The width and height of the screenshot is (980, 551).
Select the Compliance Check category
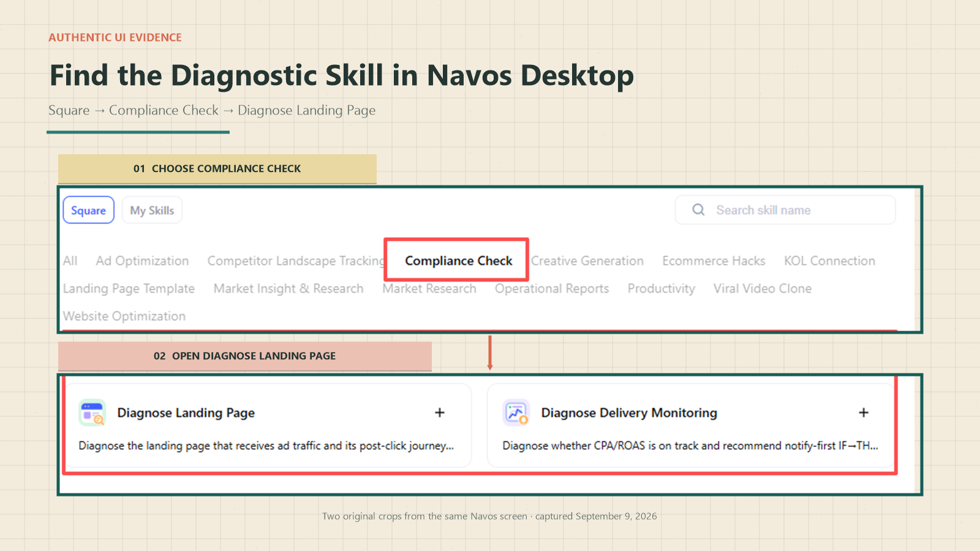458,261
